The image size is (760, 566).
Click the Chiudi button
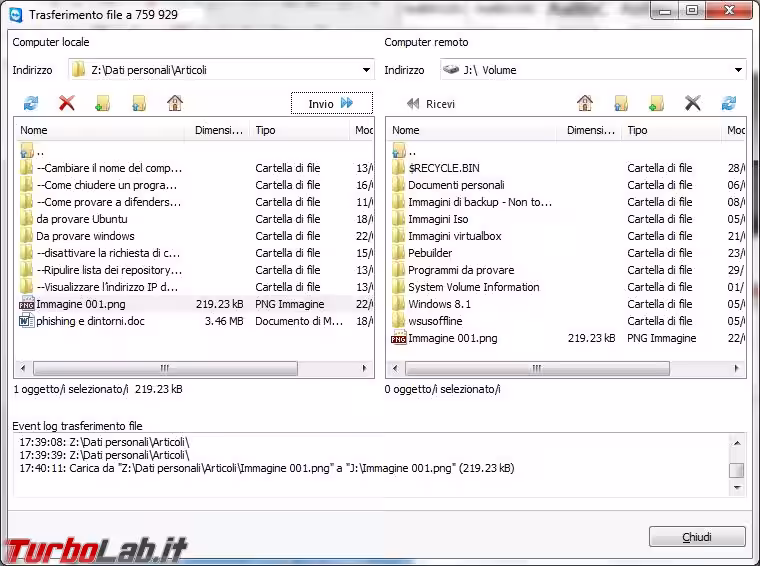click(697, 537)
